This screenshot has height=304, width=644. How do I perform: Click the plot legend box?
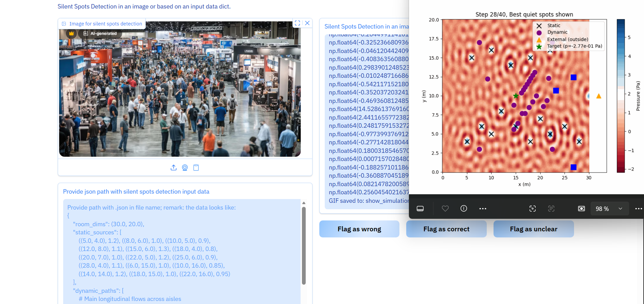point(569,36)
